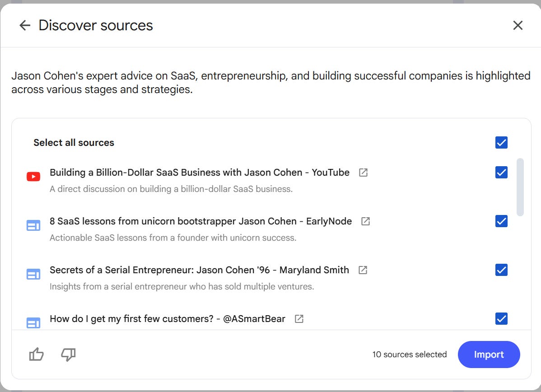Click the Maryland Smith article source icon
541x392 pixels.
pyautogui.click(x=33, y=274)
